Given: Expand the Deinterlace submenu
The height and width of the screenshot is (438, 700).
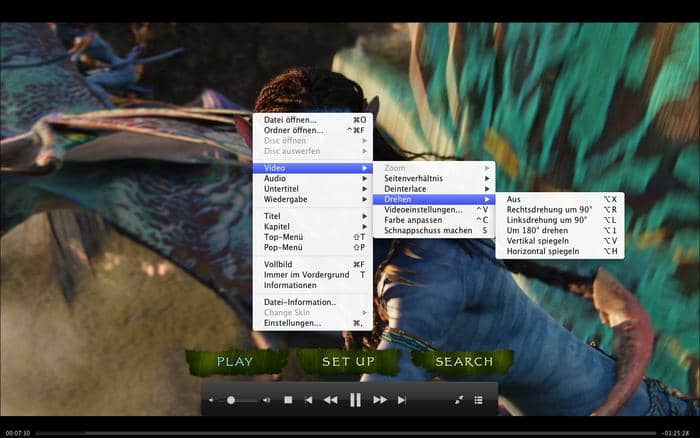Looking at the screenshot, I should [x=434, y=189].
